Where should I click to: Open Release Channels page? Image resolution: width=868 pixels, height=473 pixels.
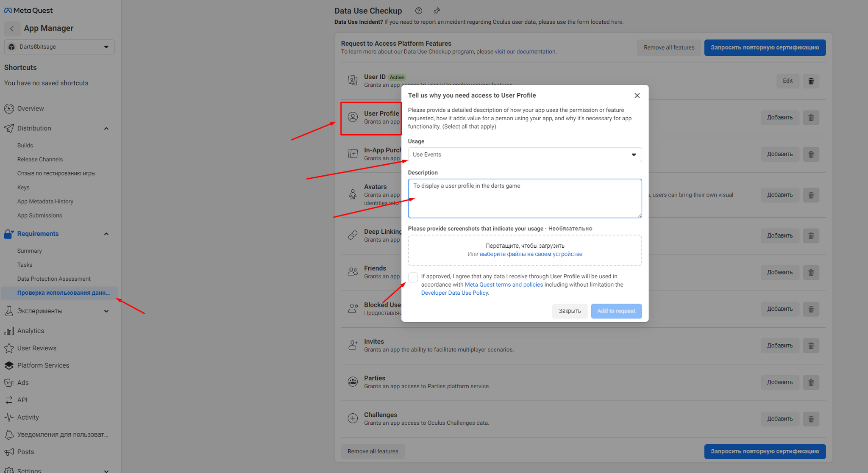coord(40,159)
